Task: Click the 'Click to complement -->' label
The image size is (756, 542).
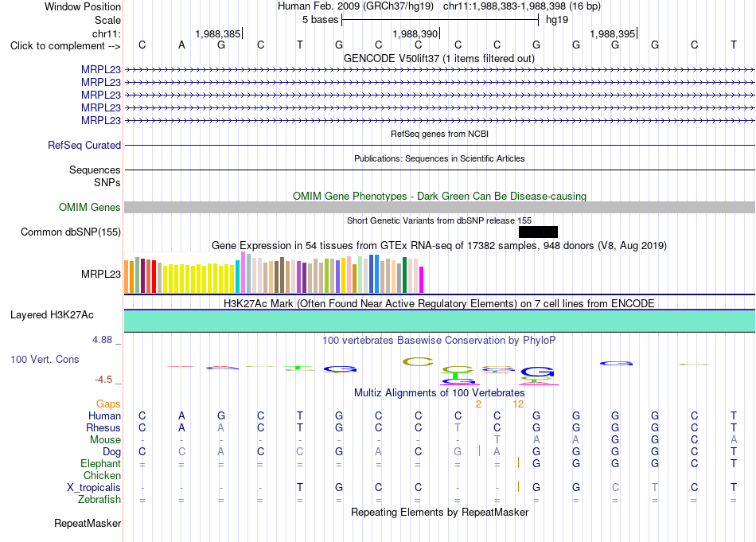Action: 65,46
